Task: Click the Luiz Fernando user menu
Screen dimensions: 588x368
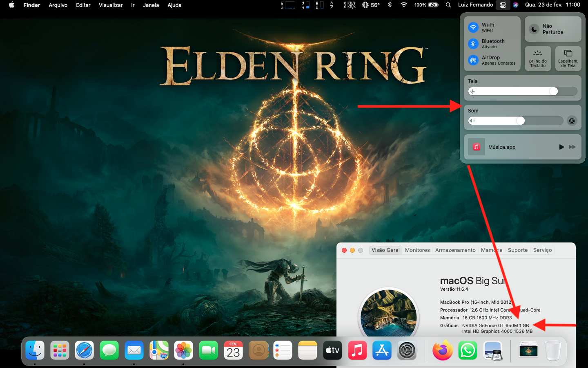Action: click(475, 5)
